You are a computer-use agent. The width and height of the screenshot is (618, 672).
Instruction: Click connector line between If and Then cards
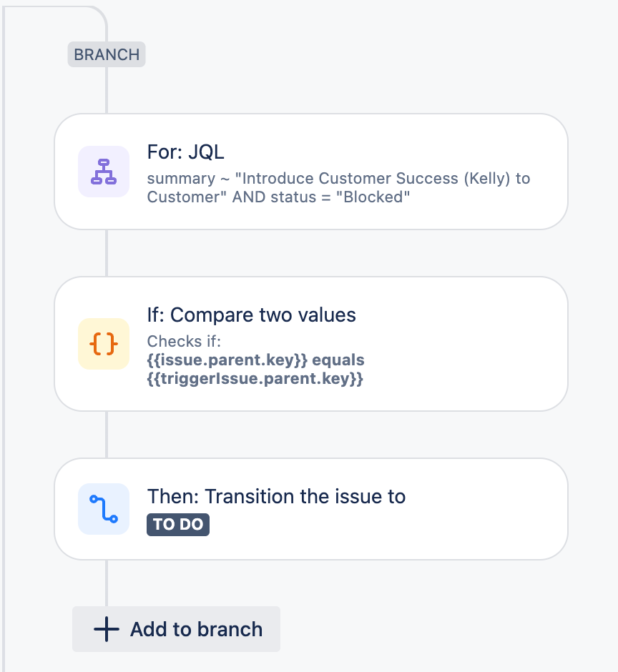tap(107, 435)
